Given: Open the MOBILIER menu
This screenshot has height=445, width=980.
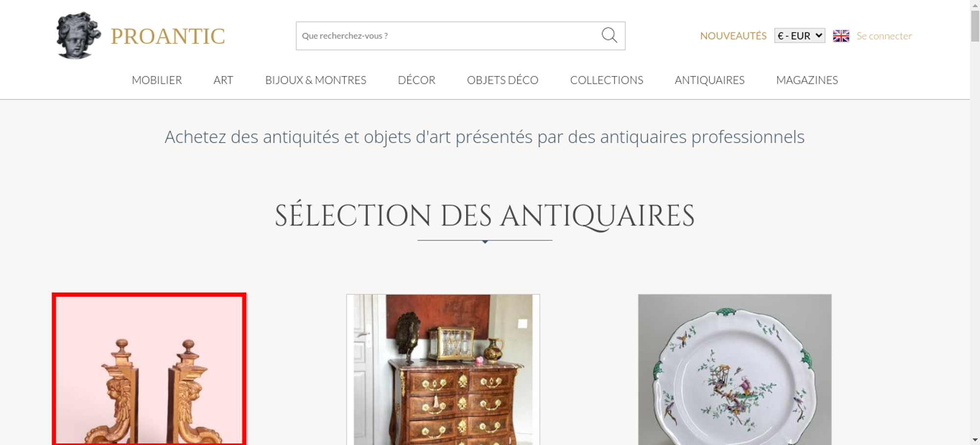Looking at the screenshot, I should pyautogui.click(x=157, y=80).
